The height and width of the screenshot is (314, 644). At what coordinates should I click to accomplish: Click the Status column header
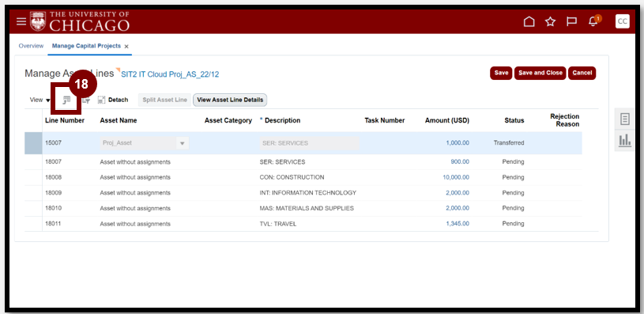514,120
